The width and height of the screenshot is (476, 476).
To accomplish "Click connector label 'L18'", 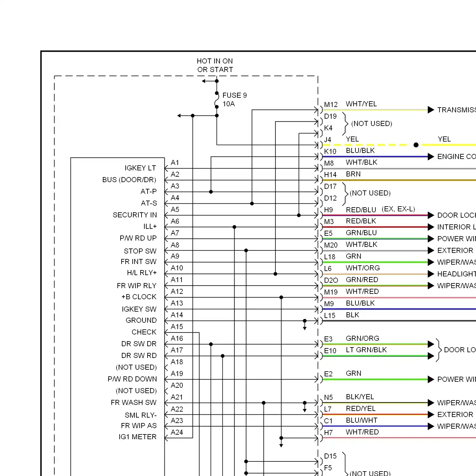I will tap(330, 257).
